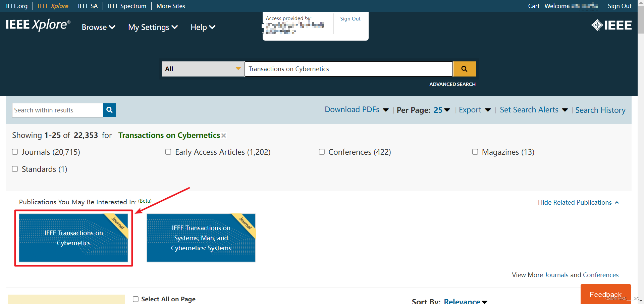Expand the Download PDFs dropdown
This screenshot has width=644, height=304.
coord(357,110)
